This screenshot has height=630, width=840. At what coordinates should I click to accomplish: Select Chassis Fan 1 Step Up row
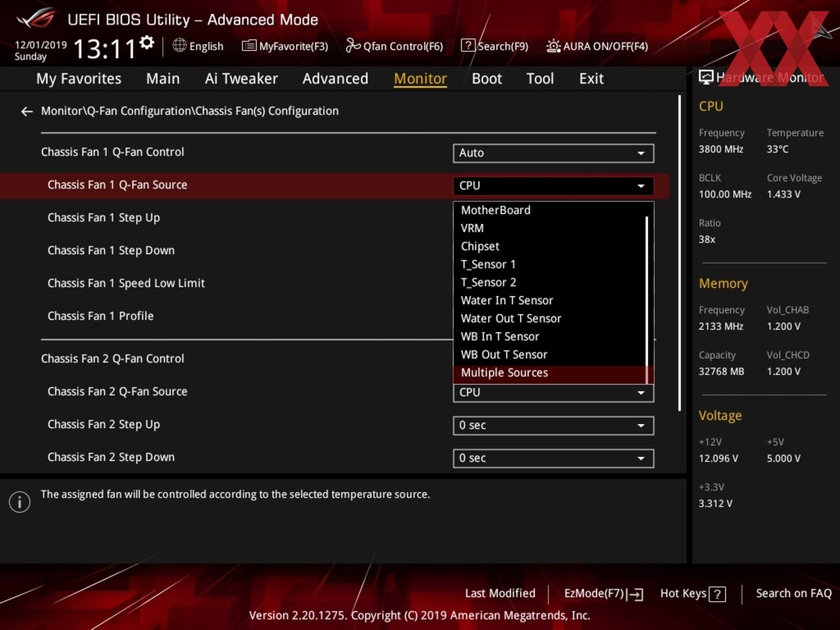(104, 218)
